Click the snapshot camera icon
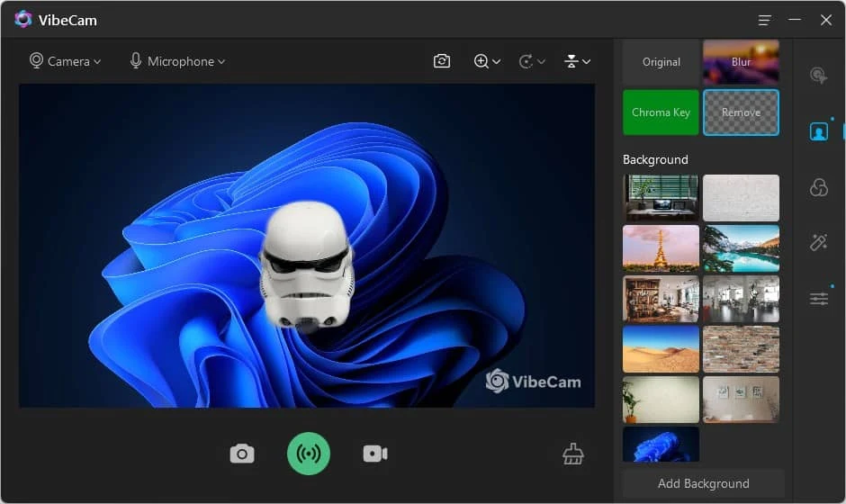The image size is (846, 504). pos(242,454)
